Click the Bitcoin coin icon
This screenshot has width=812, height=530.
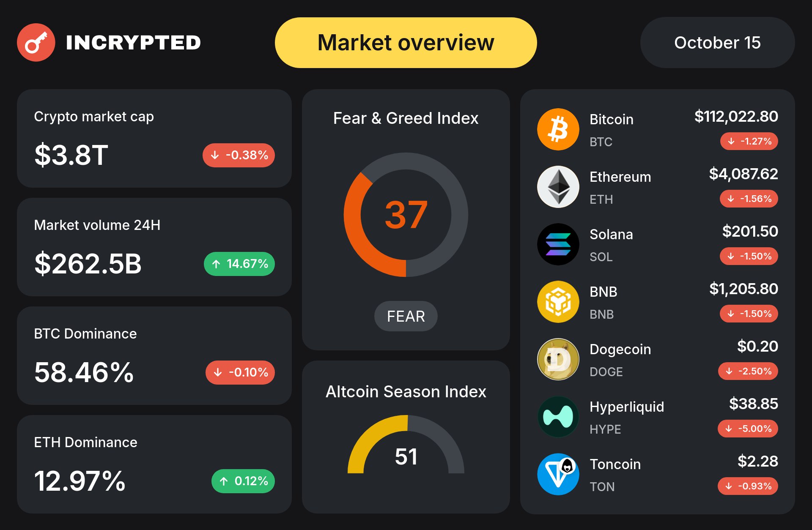pos(558,129)
